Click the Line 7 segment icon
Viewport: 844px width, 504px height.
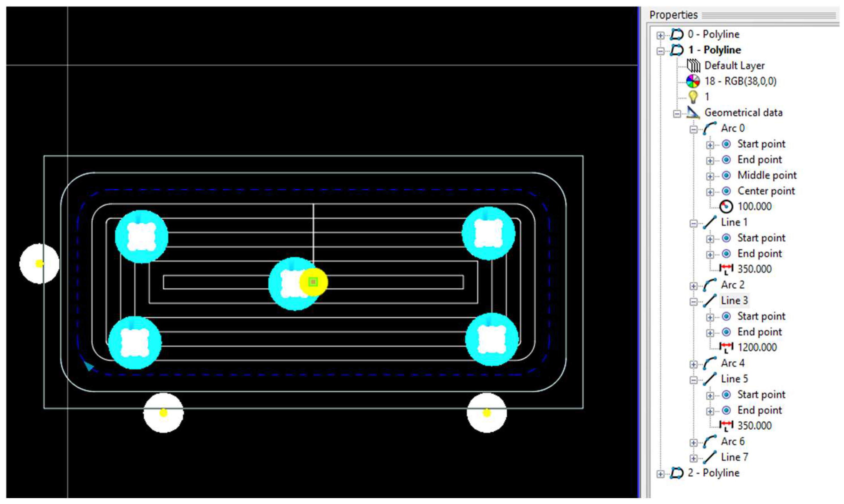click(710, 457)
